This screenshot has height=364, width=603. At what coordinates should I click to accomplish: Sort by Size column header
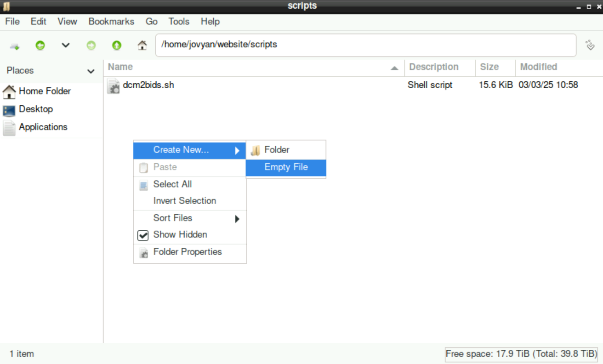[495, 67]
